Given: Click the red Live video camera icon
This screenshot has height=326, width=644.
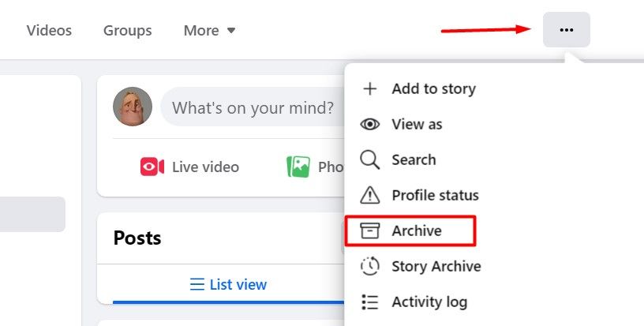Looking at the screenshot, I should [x=152, y=167].
